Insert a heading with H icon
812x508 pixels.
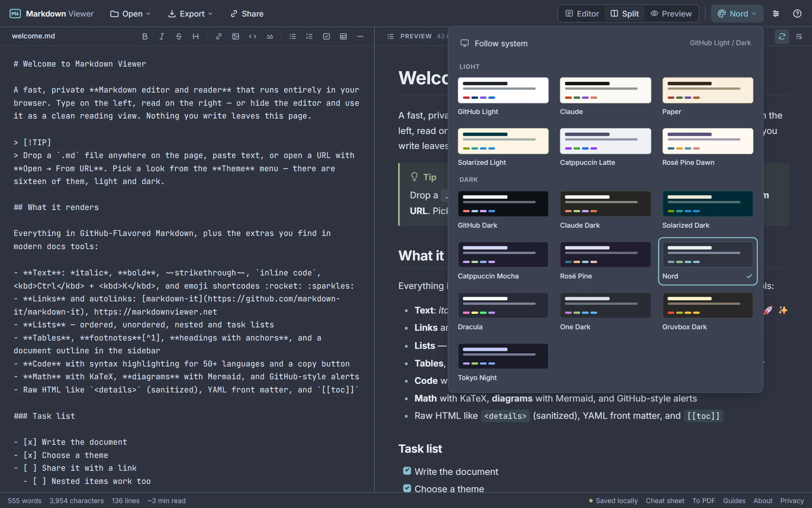(x=195, y=37)
